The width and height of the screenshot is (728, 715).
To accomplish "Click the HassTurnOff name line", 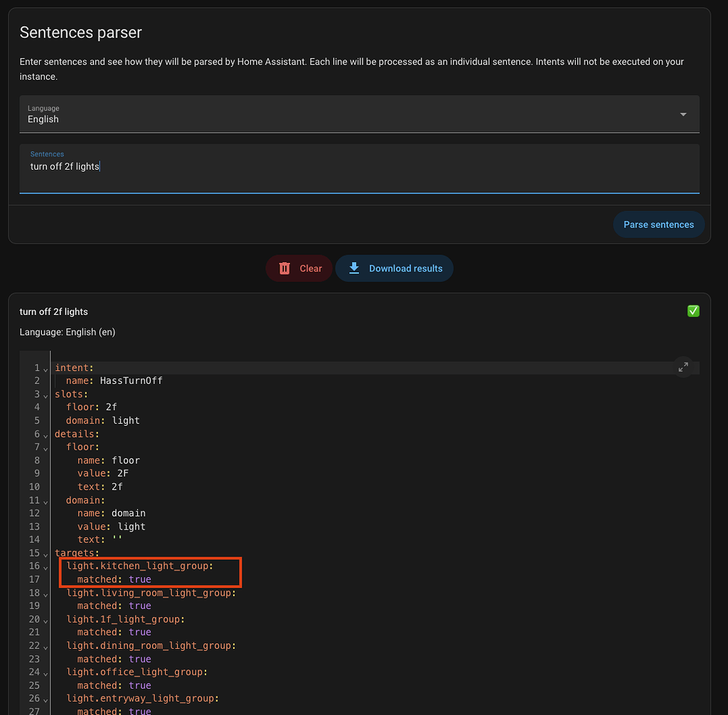I will [x=131, y=380].
